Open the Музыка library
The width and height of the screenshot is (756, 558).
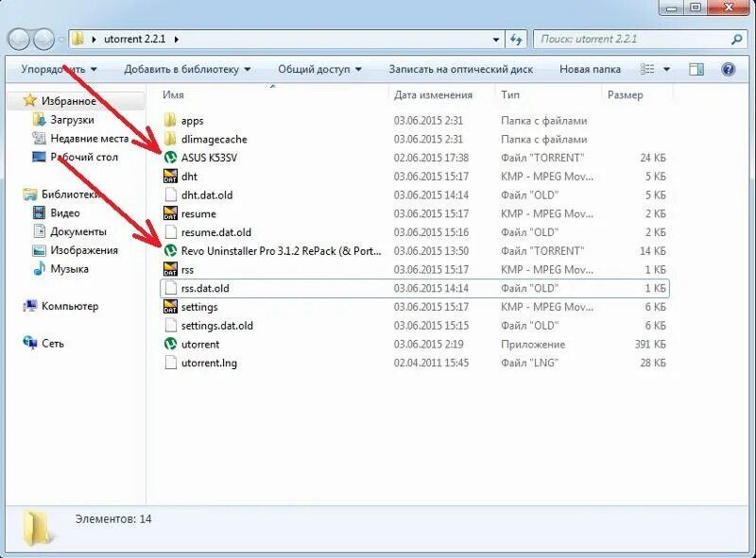pyautogui.click(x=69, y=269)
